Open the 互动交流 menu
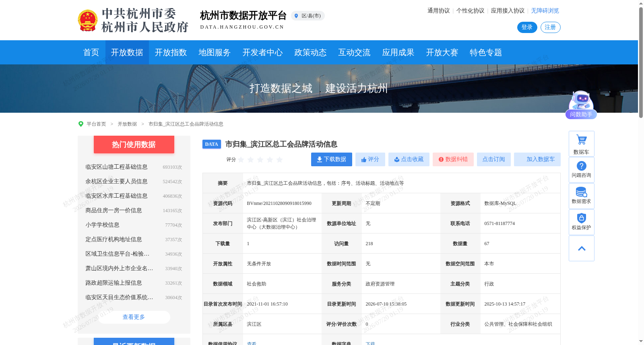The image size is (644, 345). click(x=354, y=52)
